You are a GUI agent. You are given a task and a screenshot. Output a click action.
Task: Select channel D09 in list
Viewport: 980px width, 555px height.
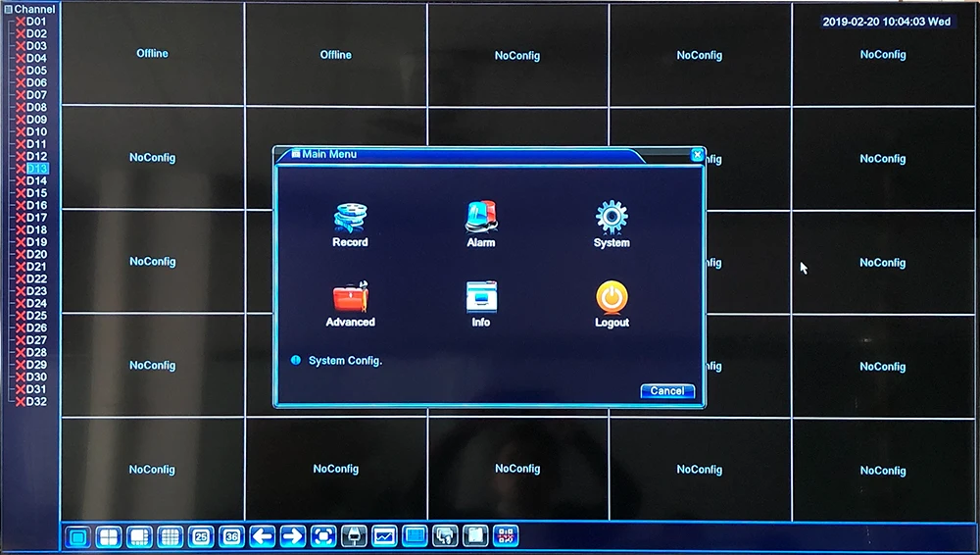tap(36, 120)
